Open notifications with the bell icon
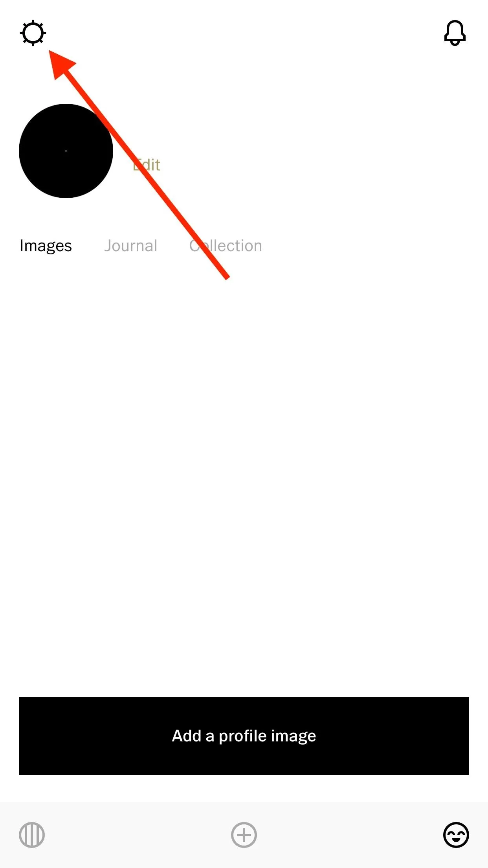The width and height of the screenshot is (488, 868). [455, 33]
